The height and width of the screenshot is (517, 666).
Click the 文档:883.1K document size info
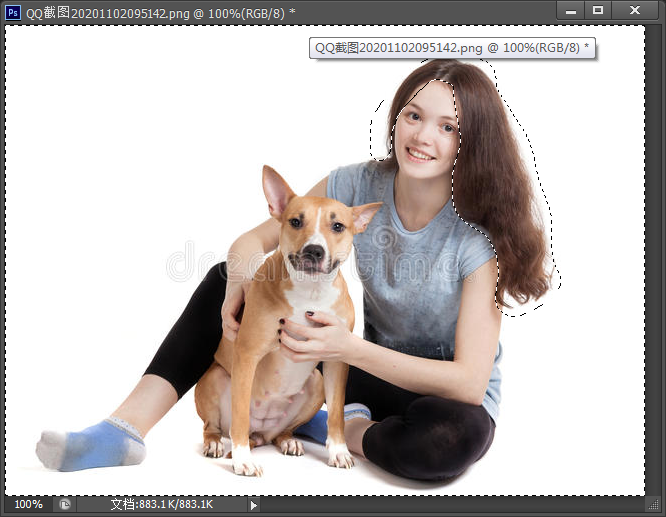click(160, 505)
